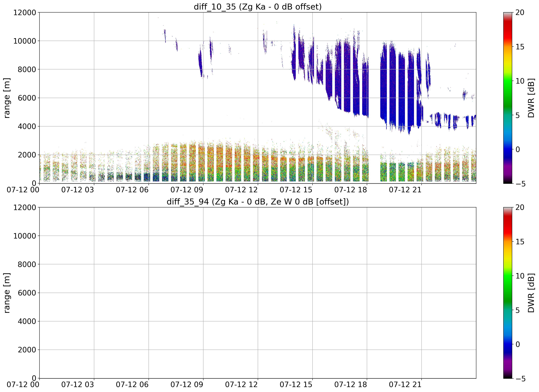Viewport: 539px width, 392px height.
Task: Click the top colorbar DWR [dB] label
Action: 531,98
